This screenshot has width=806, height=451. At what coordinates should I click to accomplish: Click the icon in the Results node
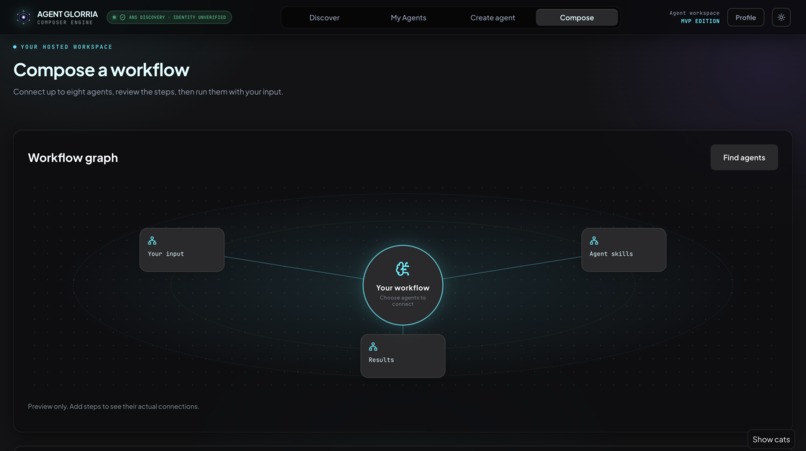[x=373, y=347]
